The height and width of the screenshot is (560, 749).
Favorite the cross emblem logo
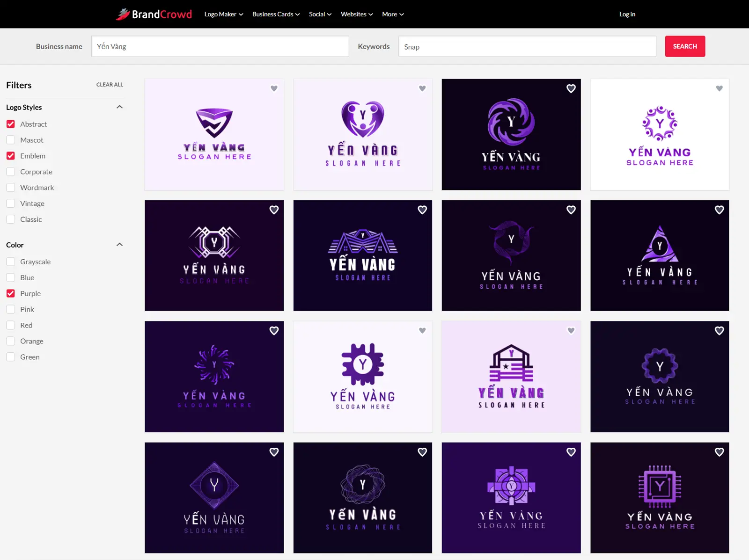(x=571, y=452)
